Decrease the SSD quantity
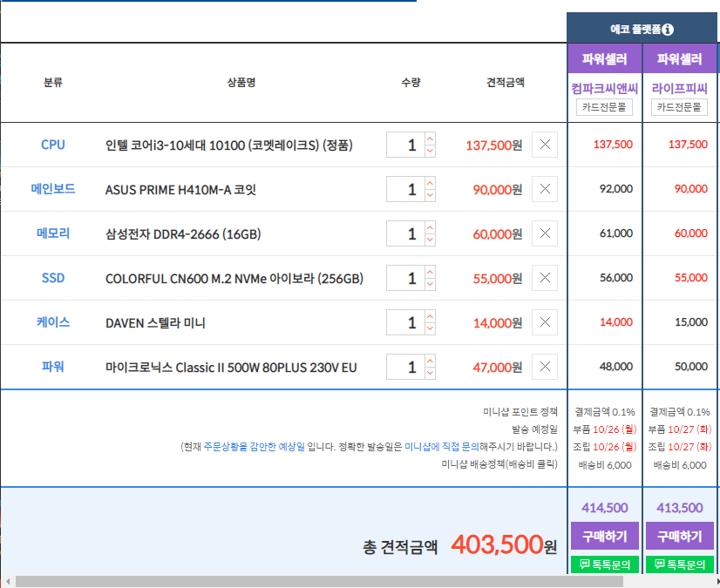The height and width of the screenshot is (588, 720). 430,284
